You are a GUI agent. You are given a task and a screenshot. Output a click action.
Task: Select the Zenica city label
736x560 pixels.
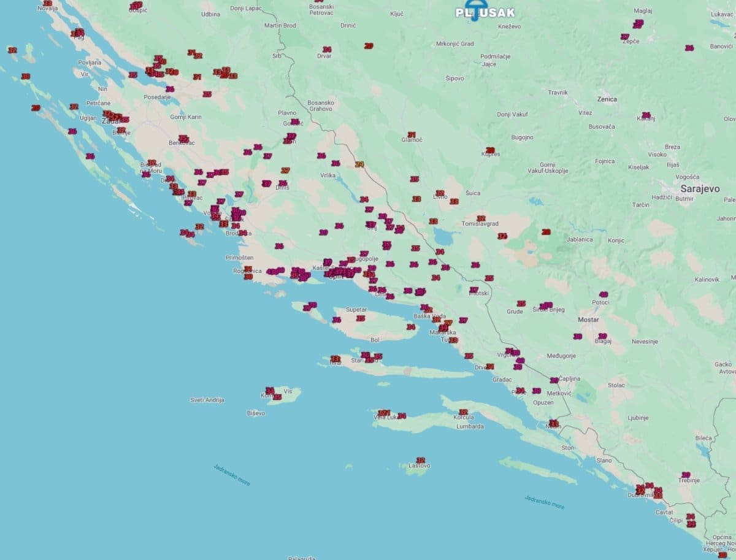click(607, 99)
